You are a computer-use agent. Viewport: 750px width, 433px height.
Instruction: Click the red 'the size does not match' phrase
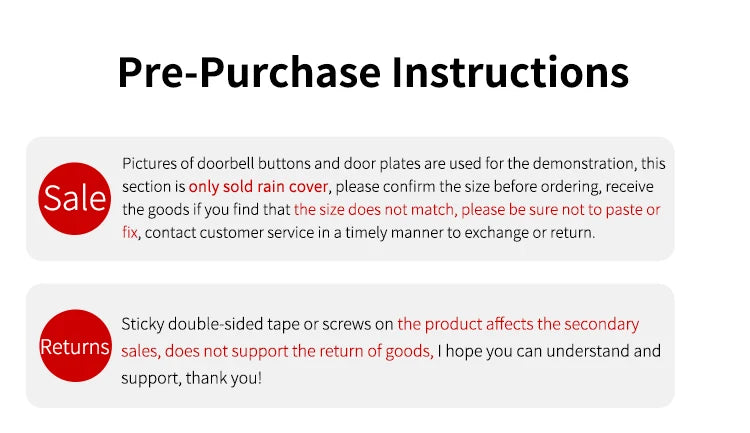[374, 210]
